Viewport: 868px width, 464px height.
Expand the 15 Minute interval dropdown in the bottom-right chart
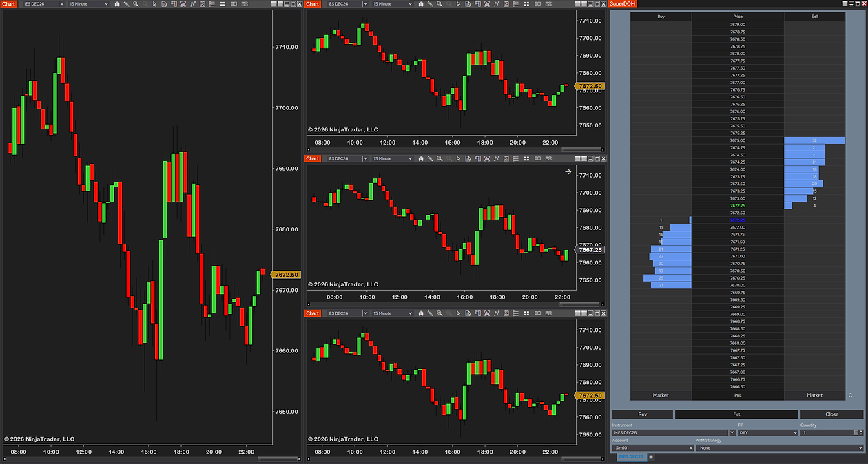point(410,313)
